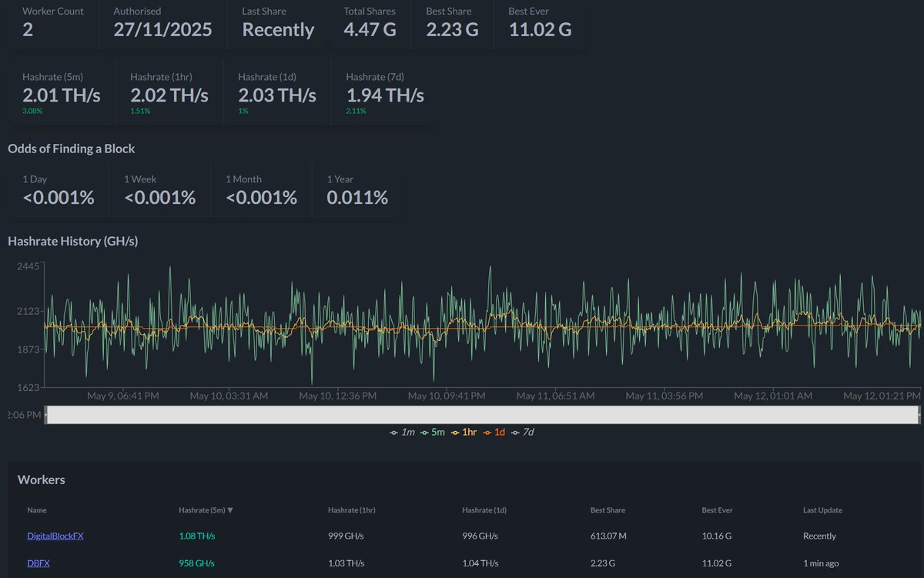Image resolution: width=924 pixels, height=578 pixels.
Task: Click the Hashrate History (GH/s) heading
Action: point(72,241)
